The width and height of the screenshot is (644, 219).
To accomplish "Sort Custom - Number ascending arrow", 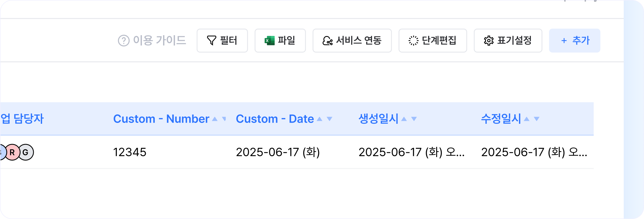I will (x=215, y=119).
